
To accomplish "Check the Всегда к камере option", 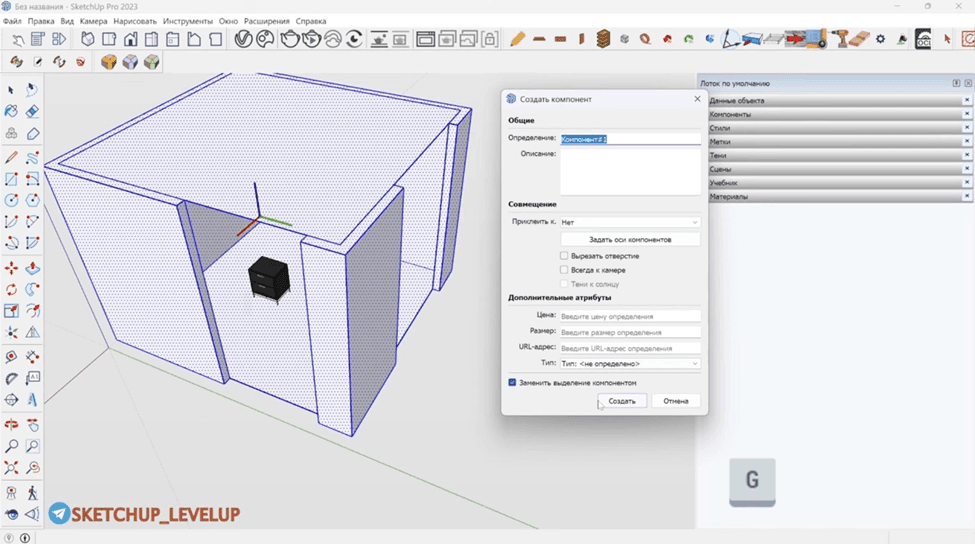I will (x=564, y=270).
